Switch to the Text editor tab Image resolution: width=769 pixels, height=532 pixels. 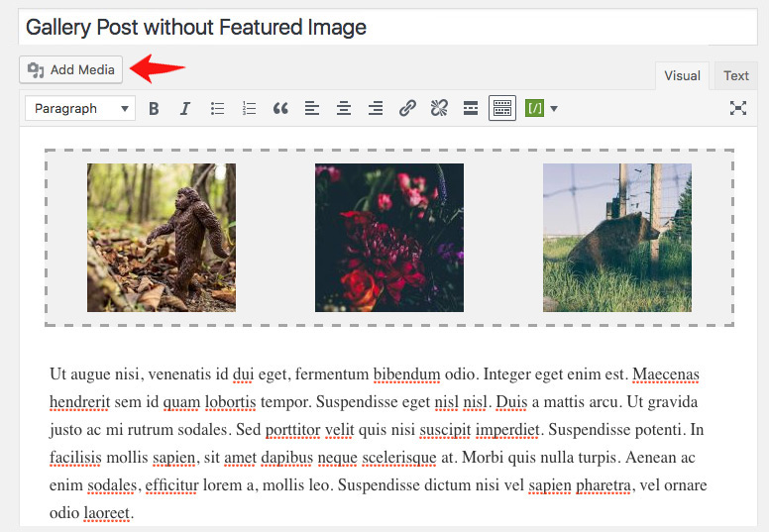736,75
